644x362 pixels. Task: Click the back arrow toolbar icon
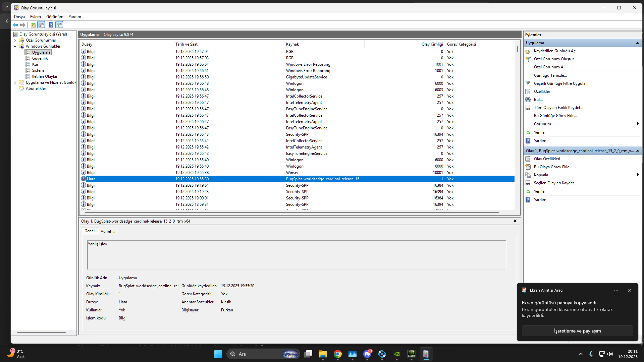tap(15, 25)
